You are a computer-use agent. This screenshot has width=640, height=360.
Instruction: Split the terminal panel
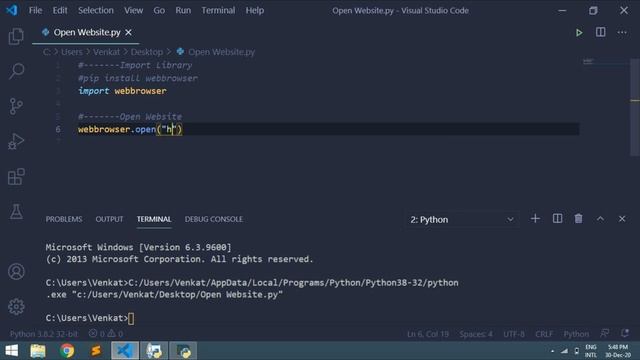click(x=557, y=219)
